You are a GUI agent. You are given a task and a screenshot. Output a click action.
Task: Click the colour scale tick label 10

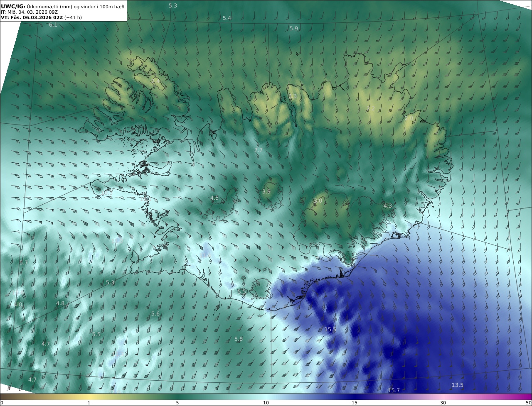click(x=266, y=403)
